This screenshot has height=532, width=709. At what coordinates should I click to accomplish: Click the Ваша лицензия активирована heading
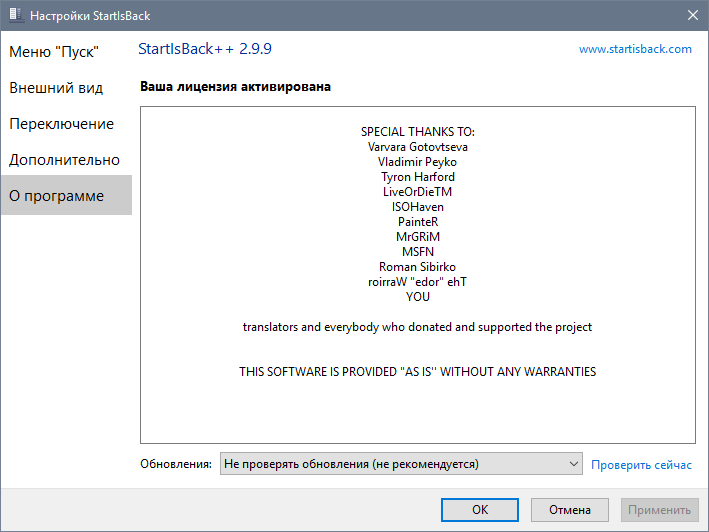(235, 86)
